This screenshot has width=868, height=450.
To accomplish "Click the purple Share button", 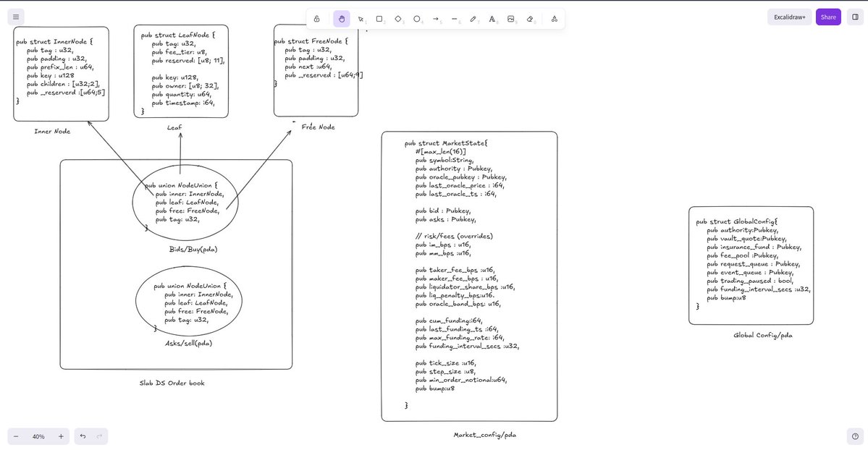I will 828,17.
